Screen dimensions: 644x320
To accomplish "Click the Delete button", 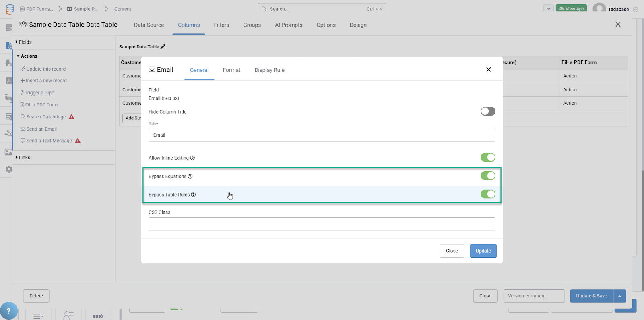I will coord(36,296).
